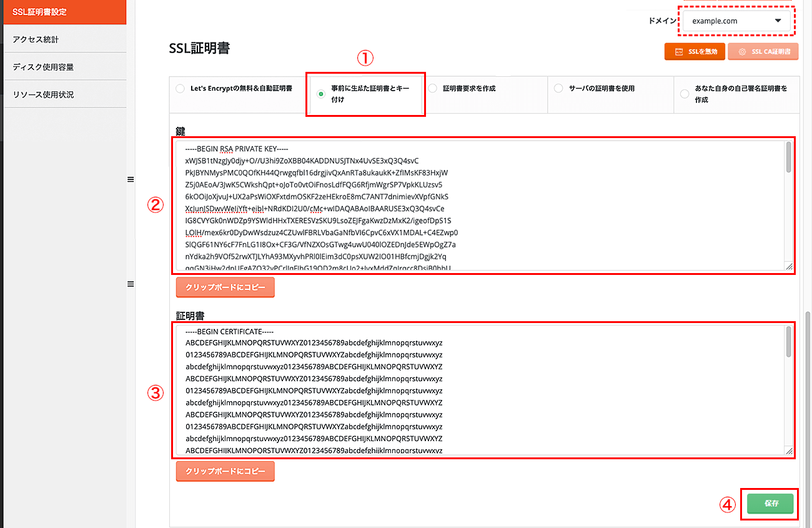
Task: Click the key line starting SlQGF61NY6cF7FnLG1
Action: point(320,244)
